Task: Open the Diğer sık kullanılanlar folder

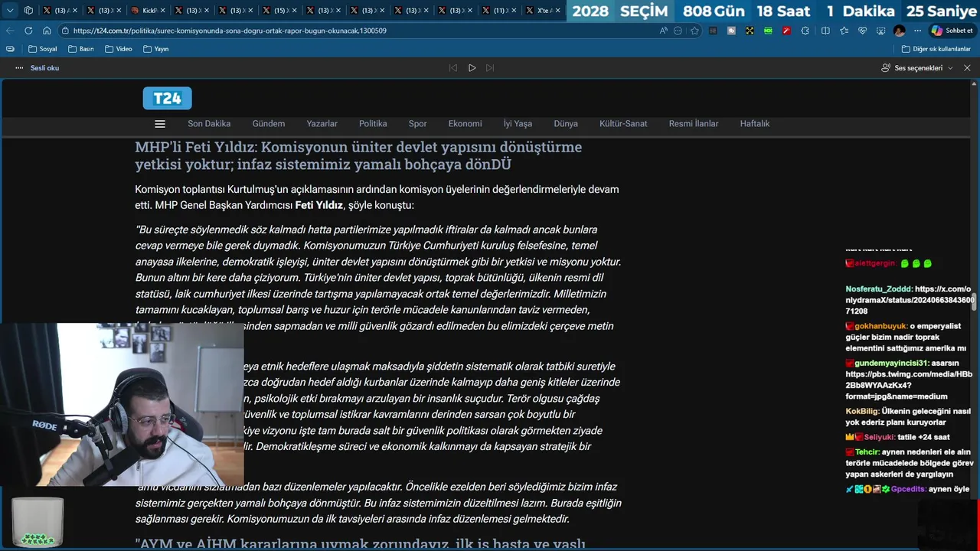Action: pyautogui.click(x=936, y=49)
